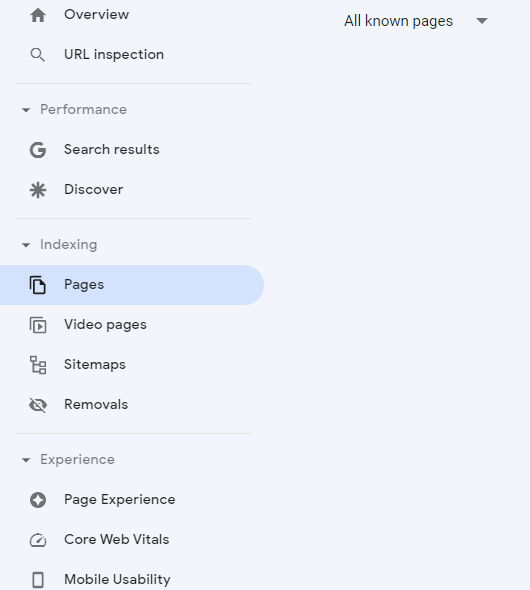The image size is (530, 590).
Task: Select the Video pages label
Action: click(105, 325)
